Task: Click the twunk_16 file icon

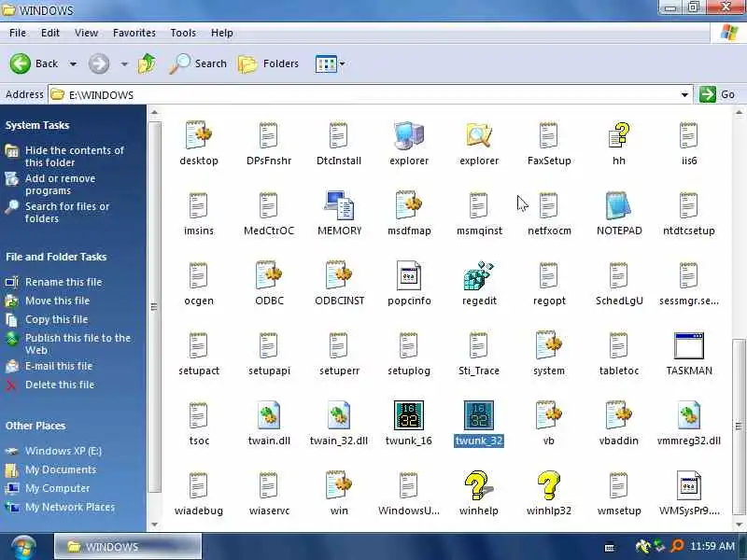Action: point(409,415)
